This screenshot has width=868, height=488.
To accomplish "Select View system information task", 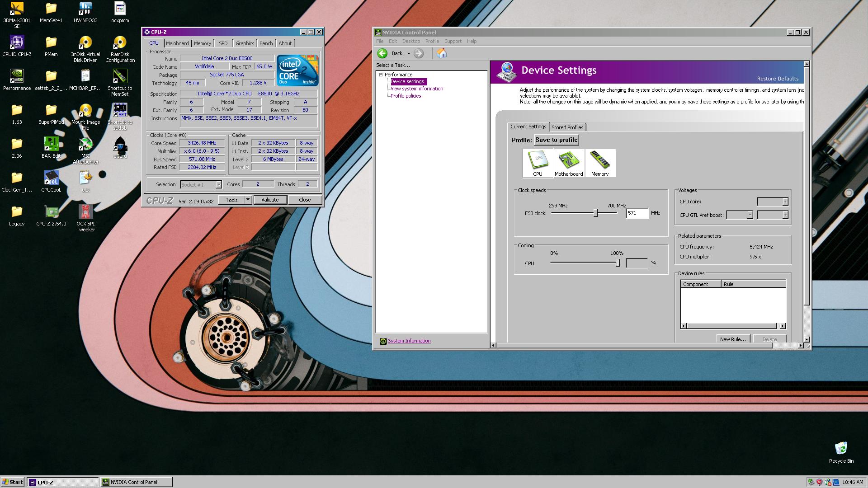I will coord(417,89).
